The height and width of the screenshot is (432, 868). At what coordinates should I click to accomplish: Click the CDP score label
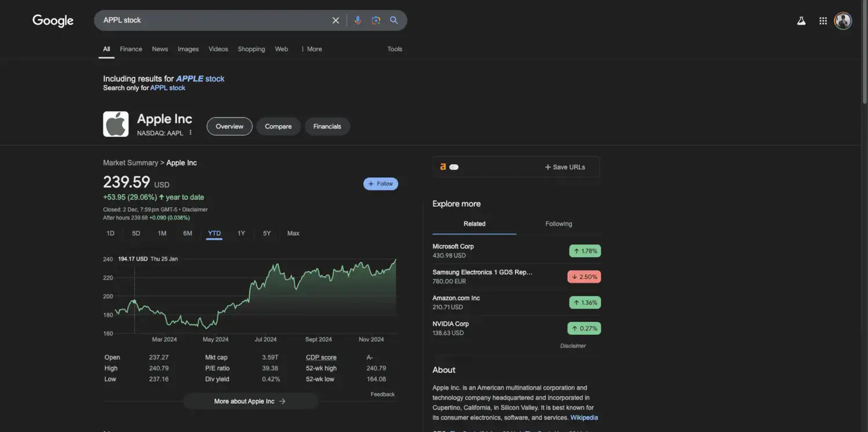(x=321, y=357)
